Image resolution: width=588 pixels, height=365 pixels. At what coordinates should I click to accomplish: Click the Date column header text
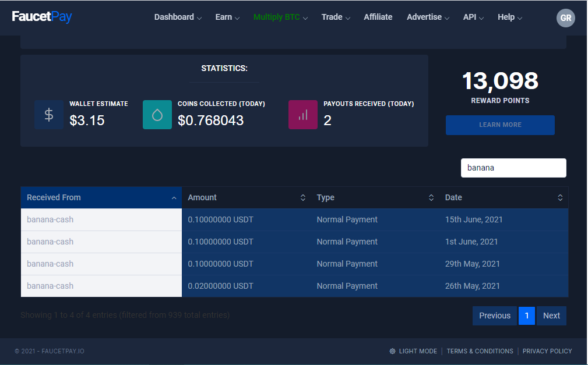tap(453, 197)
